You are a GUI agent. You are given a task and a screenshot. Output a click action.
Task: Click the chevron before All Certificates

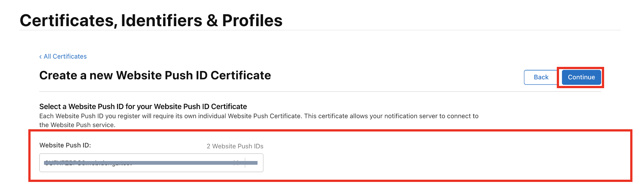[x=40, y=57]
